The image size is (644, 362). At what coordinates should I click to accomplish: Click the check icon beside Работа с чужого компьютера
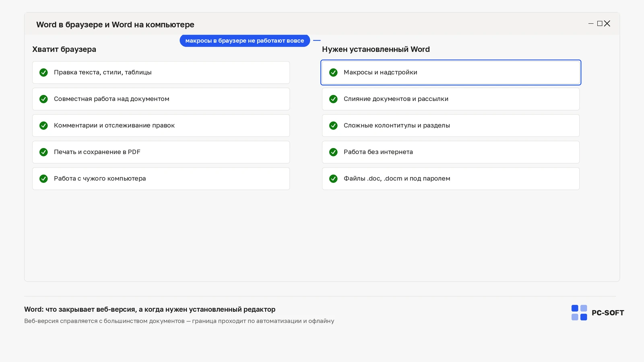[x=43, y=179]
